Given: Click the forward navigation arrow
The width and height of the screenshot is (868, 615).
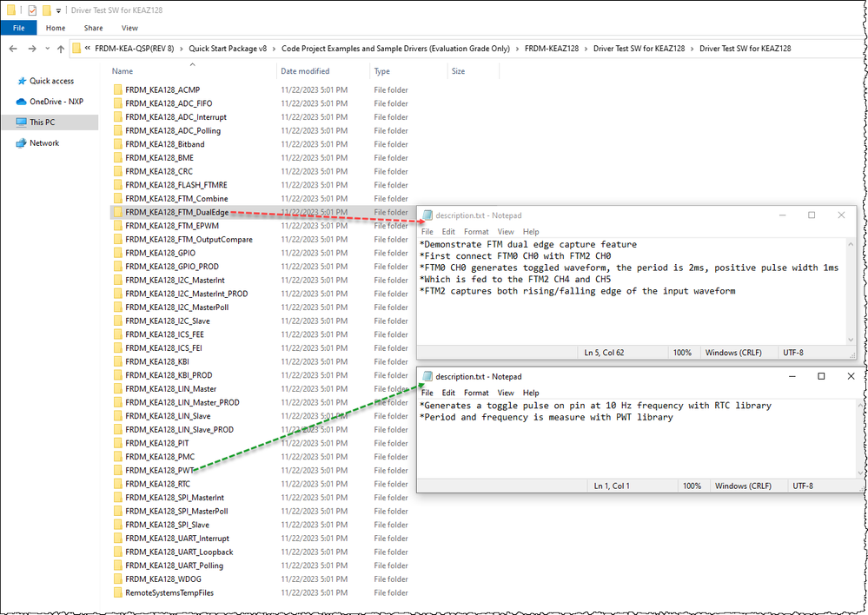Looking at the screenshot, I should click(31, 48).
